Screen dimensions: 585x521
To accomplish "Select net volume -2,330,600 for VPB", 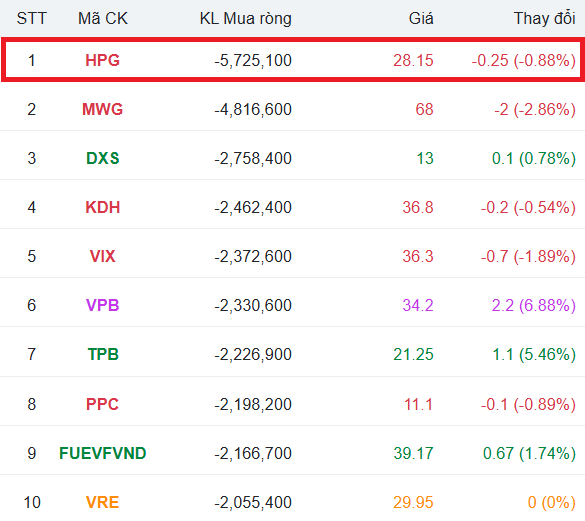I will (x=253, y=305).
